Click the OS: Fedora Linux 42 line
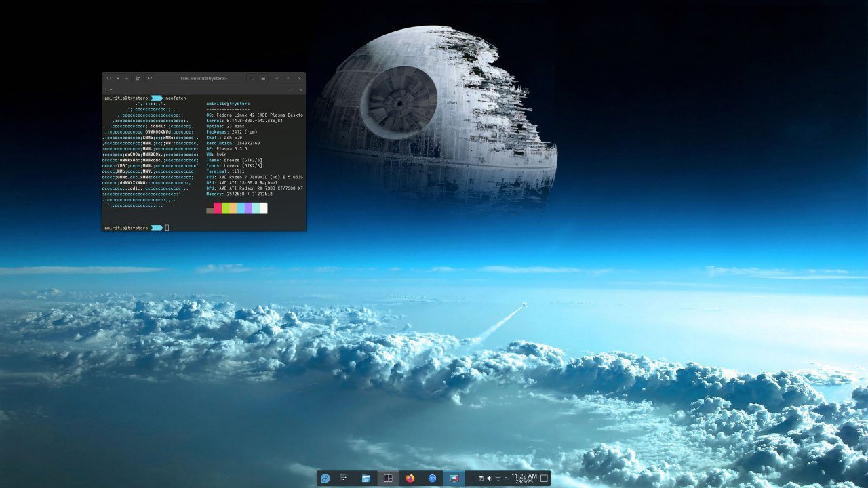The height and width of the screenshot is (488, 868). (x=254, y=115)
